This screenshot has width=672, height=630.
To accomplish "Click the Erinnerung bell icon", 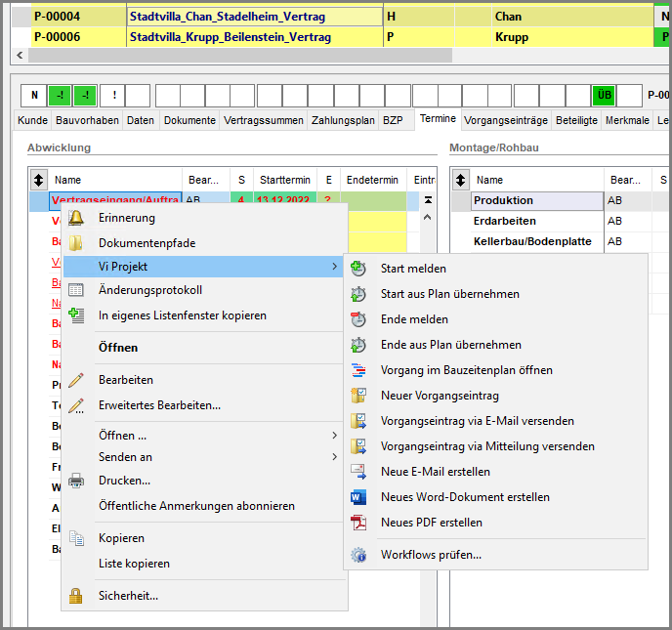I will (76, 218).
